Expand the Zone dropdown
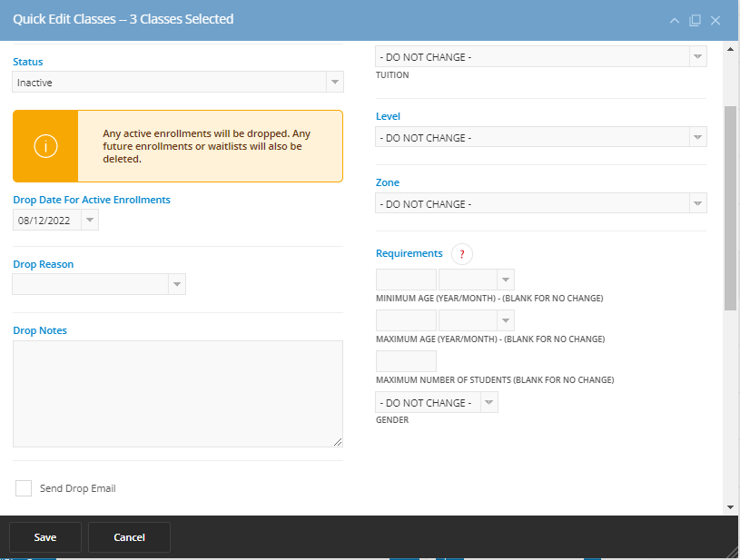The height and width of the screenshot is (560, 740). pyautogui.click(x=697, y=203)
